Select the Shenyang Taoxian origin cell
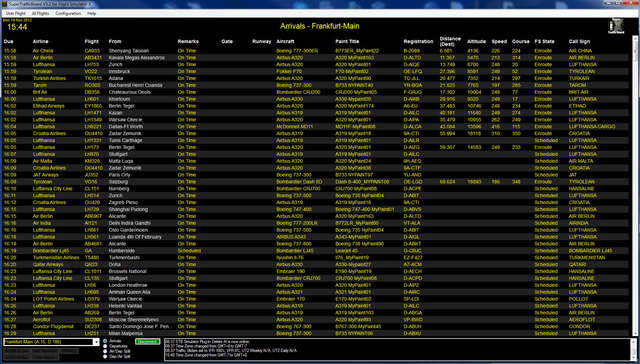The height and width of the screenshot is (364, 640). pos(129,51)
